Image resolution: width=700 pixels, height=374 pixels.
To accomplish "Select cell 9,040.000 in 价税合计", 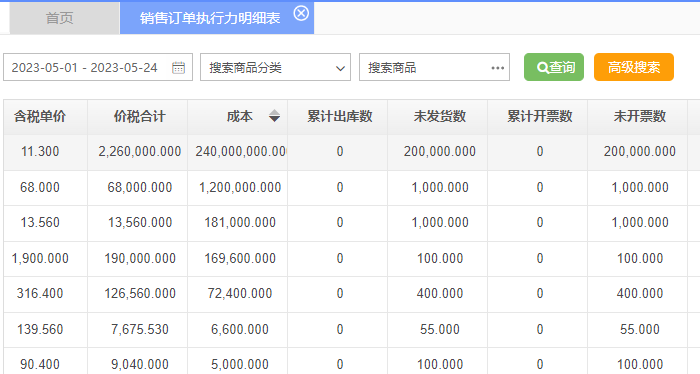I will point(138,362).
